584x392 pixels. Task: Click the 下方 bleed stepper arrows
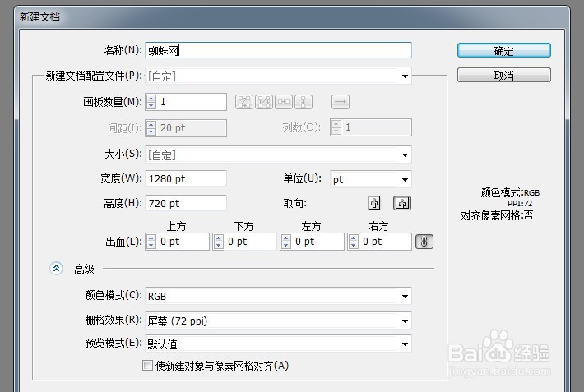[218, 242]
